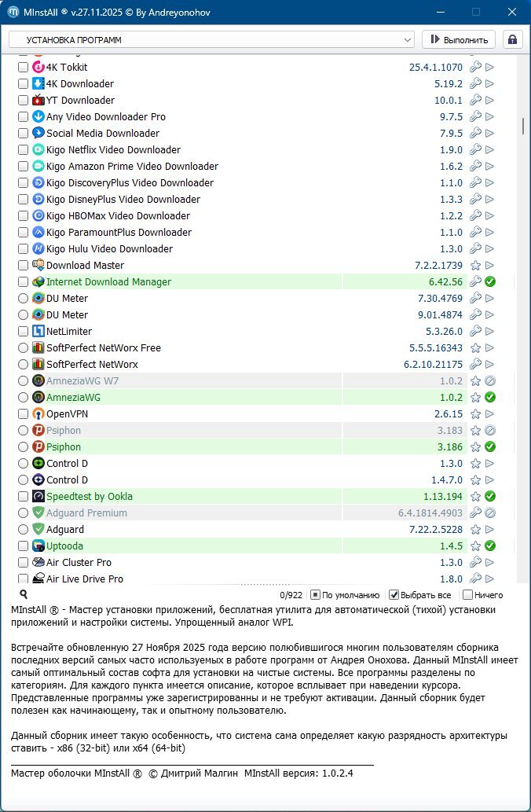Click the Speedtest by Ookla app icon
Image resolution: width=531 pixels, height=812 pixels.
tap(38, 497)
